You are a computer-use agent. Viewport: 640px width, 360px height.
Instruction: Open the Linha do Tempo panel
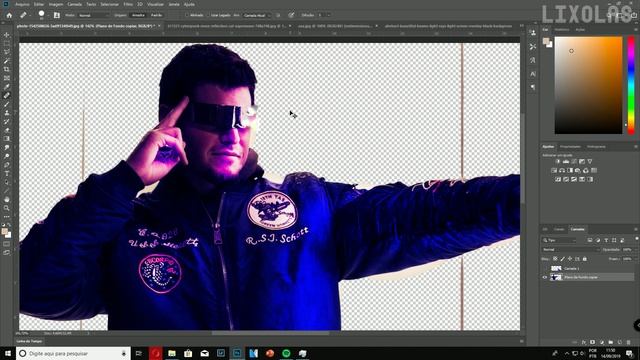click(x=29, y=341)
